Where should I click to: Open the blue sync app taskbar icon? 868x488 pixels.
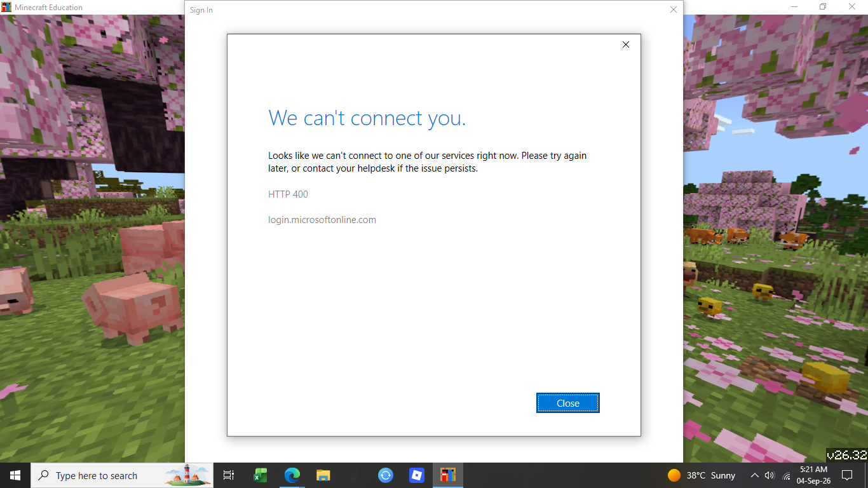(x=385, y=475)
